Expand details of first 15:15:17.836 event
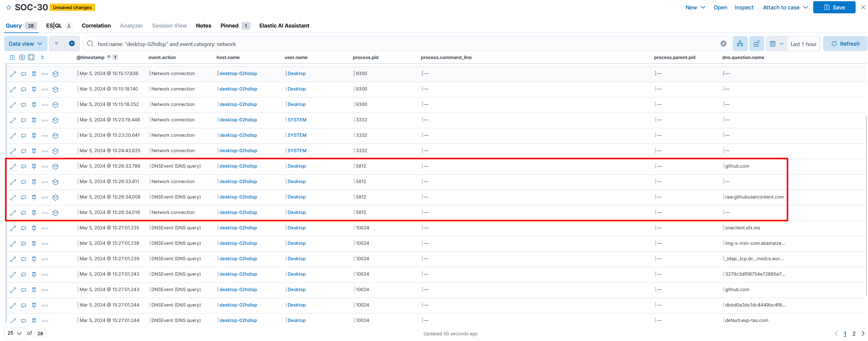This screenshot has height=341, width=868. (13, 74)
